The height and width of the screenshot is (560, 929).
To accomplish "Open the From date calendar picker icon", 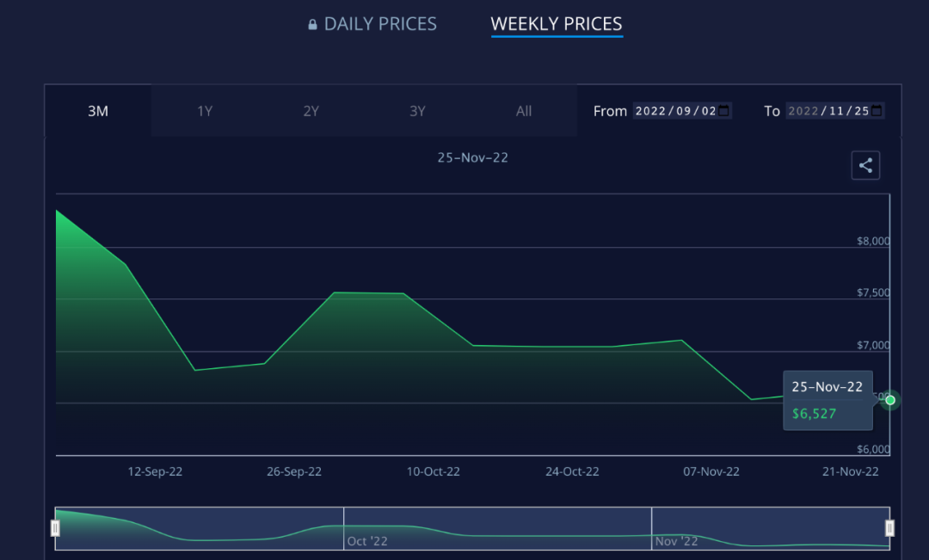I will coord(724,111).
